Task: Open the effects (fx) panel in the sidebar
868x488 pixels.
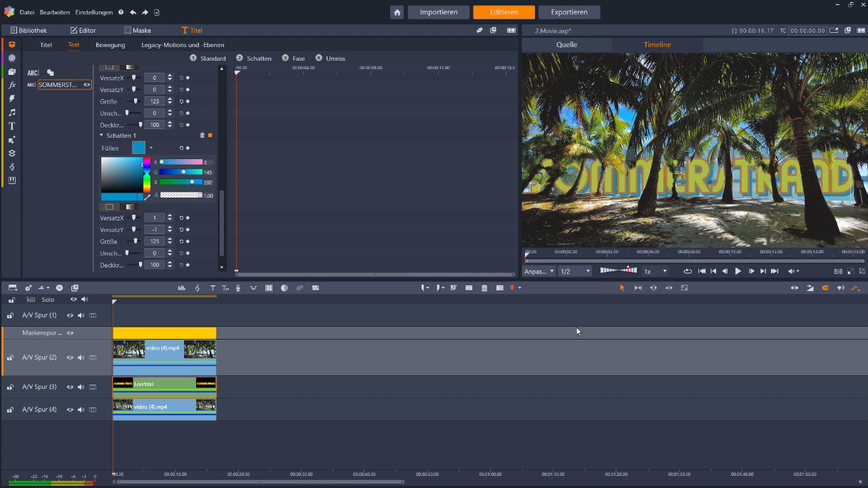Action: (11, 86)
